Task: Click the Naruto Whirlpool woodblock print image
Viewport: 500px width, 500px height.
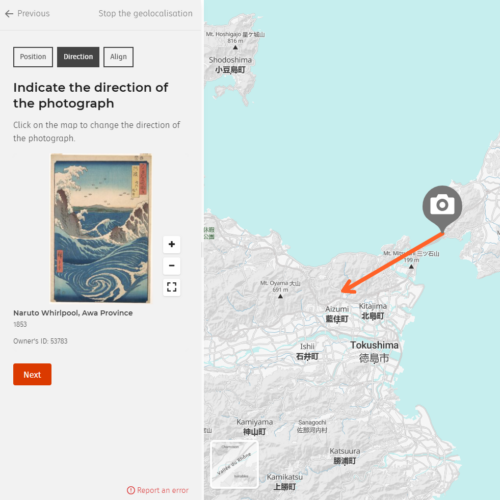Action: [x=101, y=228]
